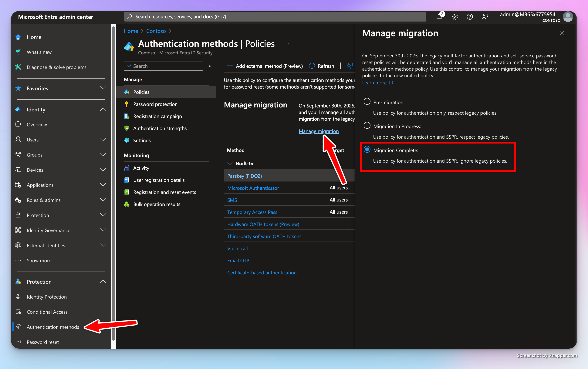Collapse the Manage menu with double chevron
This screenshot has width=588, height=369.
click(210, 66)
